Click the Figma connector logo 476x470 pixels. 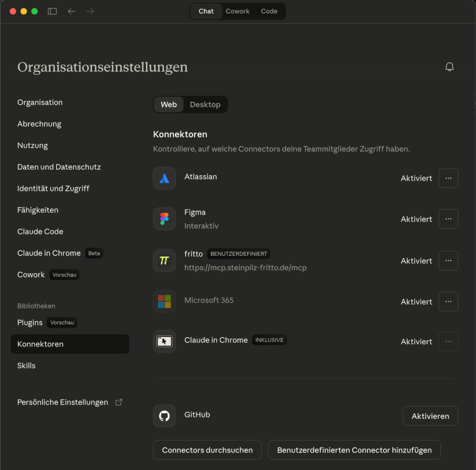pos(164,219)
